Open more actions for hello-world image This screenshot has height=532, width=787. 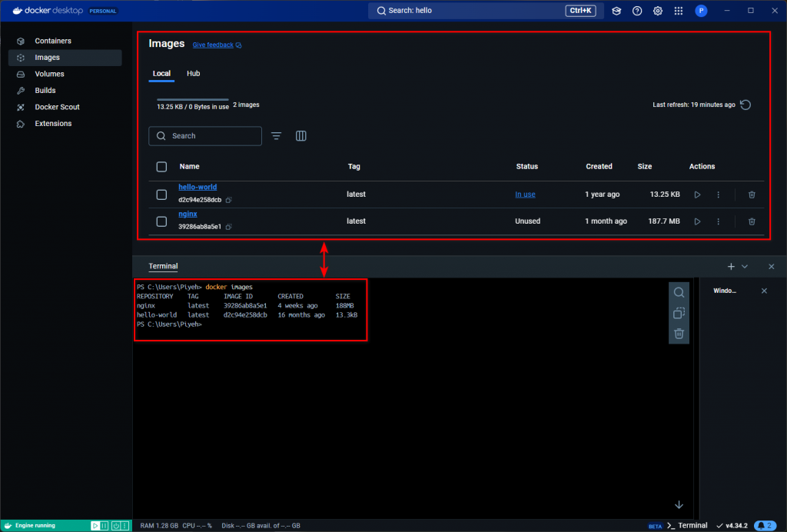coord(719,195)
